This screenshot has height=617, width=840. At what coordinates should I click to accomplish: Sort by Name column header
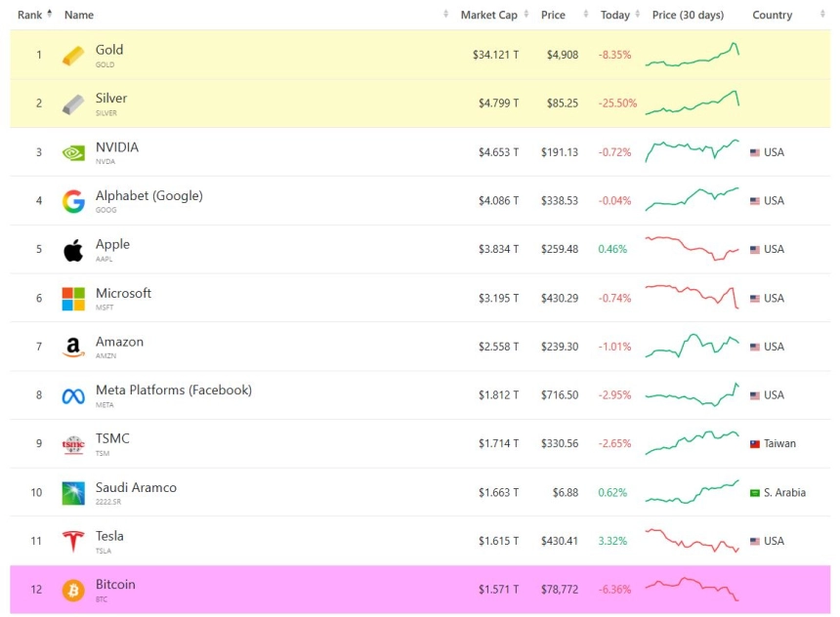79,15
